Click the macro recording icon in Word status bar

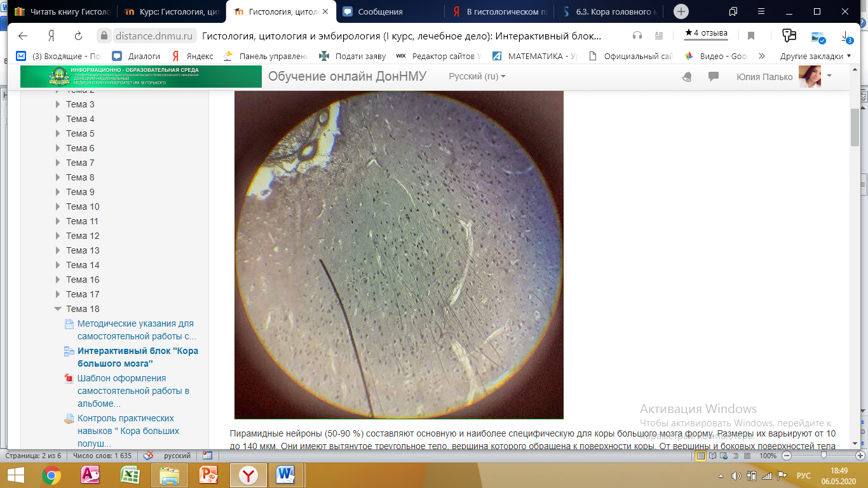pos(207,456)
